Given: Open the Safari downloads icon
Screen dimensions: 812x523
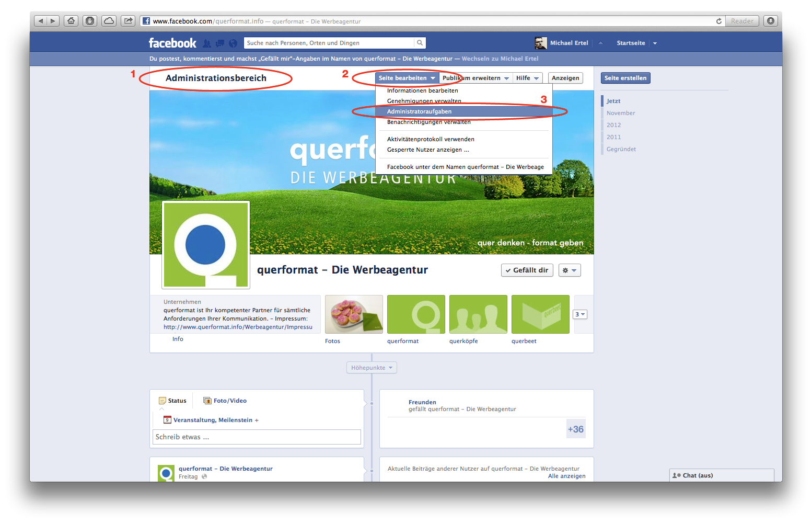Looking at the screenshot, I should [x=770, y=21].
